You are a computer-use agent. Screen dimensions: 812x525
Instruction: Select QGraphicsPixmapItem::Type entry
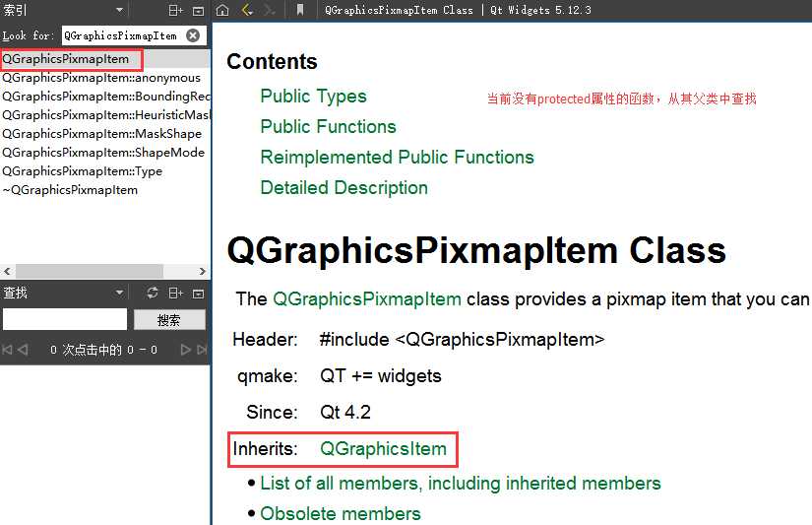point(105,171)
